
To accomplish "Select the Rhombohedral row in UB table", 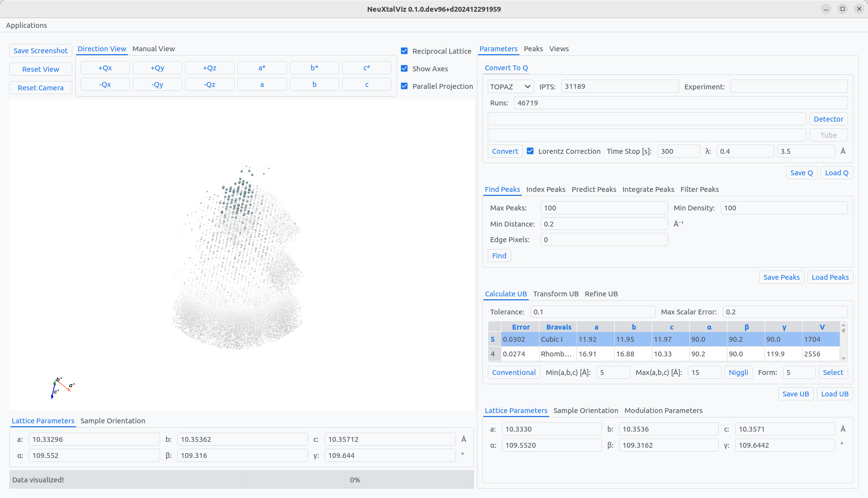I will tap(558, 354).
